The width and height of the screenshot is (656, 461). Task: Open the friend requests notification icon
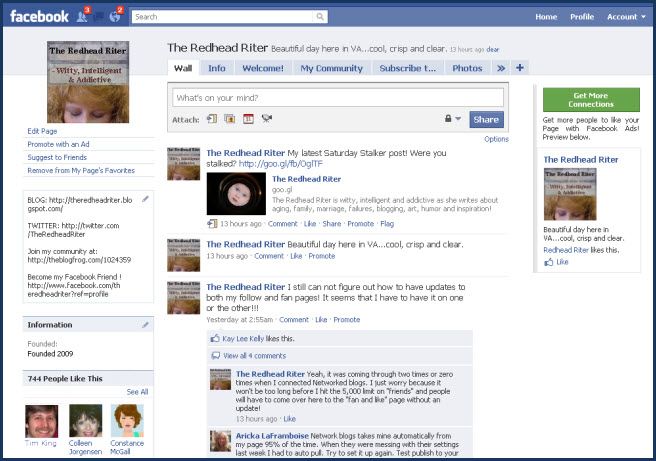coord(82,16)
